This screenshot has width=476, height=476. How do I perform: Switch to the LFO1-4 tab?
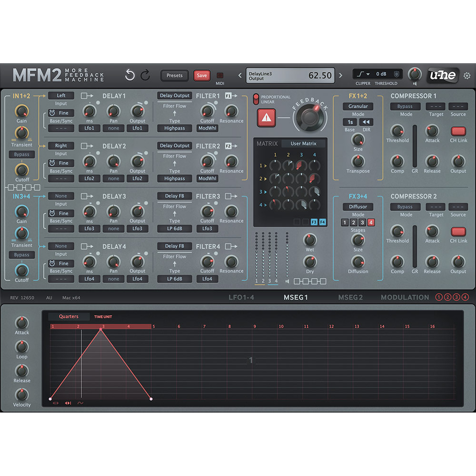pos(241,297)
